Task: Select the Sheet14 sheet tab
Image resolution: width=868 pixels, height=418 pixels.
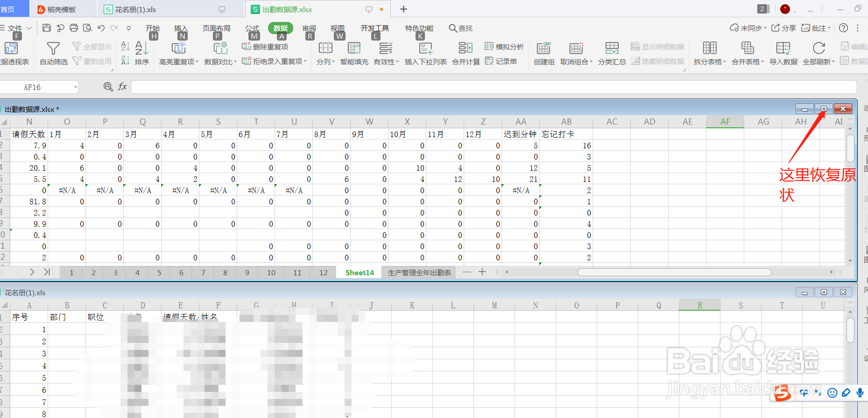Action: [360, 272]
